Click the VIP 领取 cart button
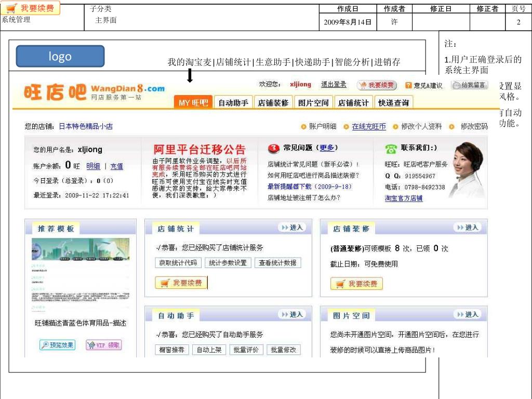The width and height of the screenshot is (532, 399). click(x=103, y=345)
